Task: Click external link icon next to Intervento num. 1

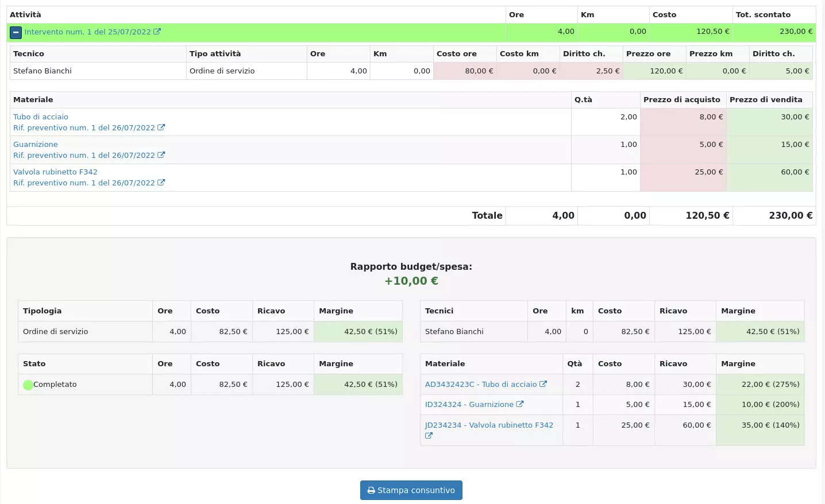Action: coord(157,32)
